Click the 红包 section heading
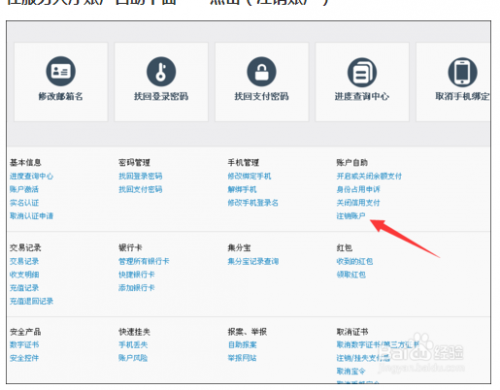This screenshot has width=500, height=390. pyautogui.click(x=344, y=248)
